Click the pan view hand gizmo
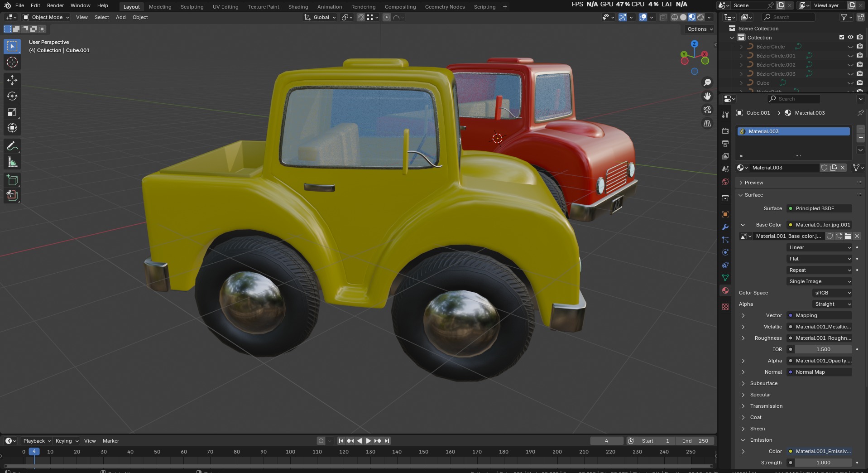The image size is (868, 473). (707, 96)
